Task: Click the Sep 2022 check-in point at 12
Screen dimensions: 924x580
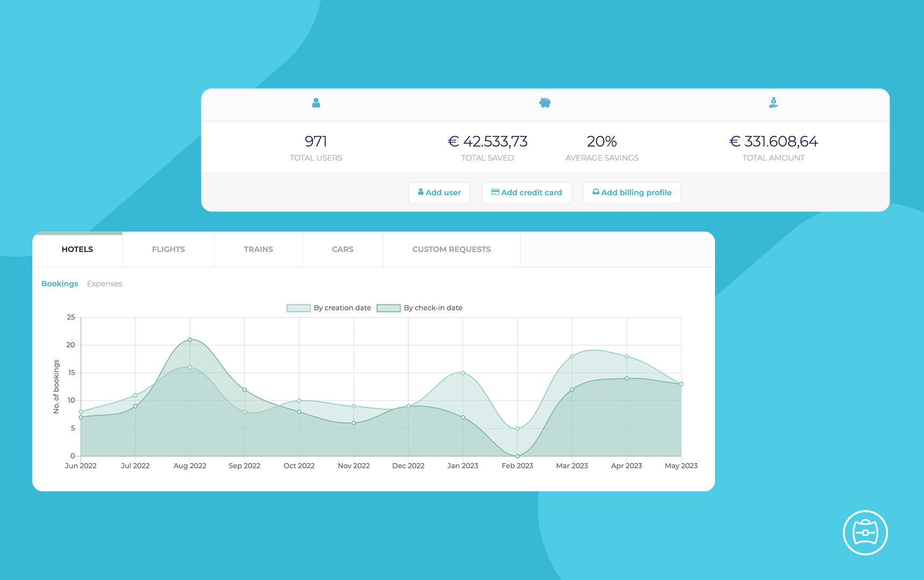Action: coord(244,389)
